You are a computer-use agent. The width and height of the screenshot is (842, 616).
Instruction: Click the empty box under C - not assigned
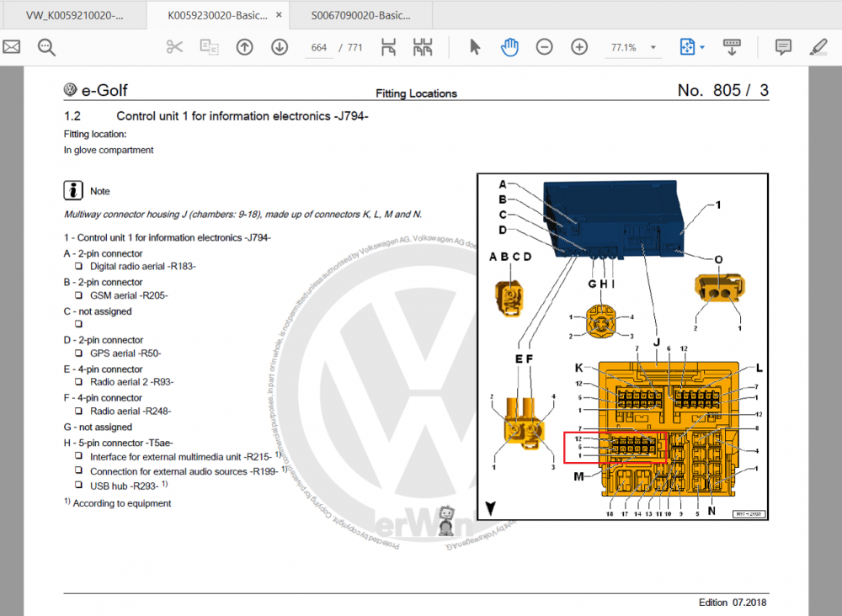79,324
